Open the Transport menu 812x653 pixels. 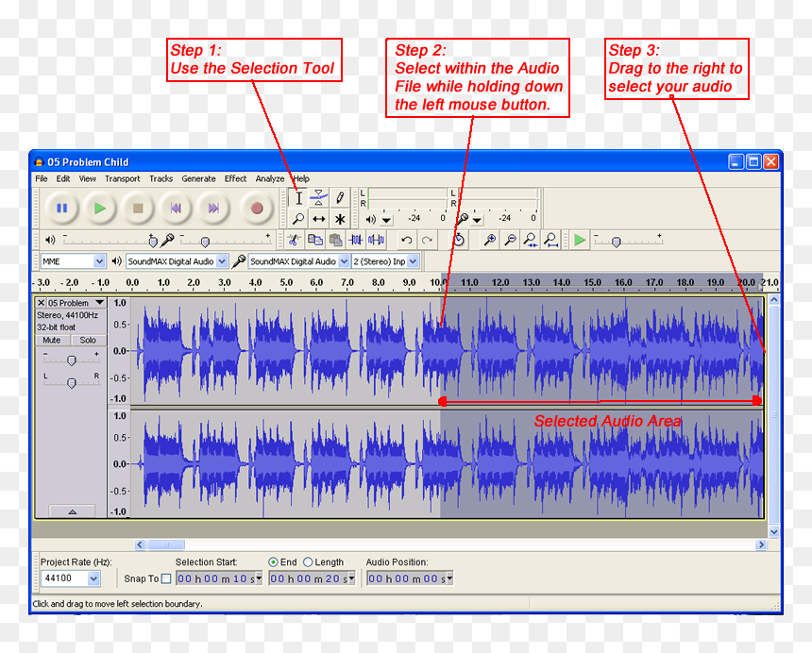click(x=122, y=178)
